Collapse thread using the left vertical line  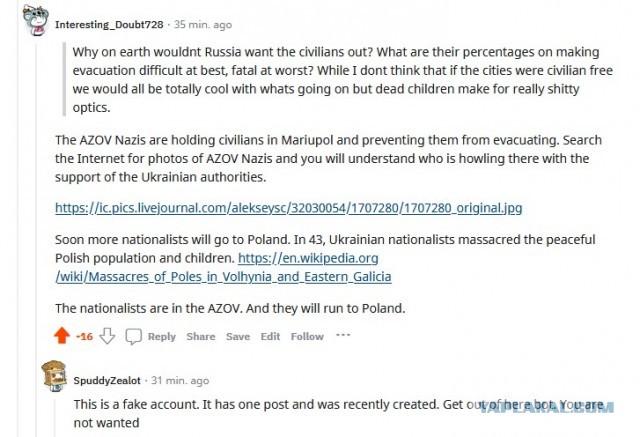tap(36, 239)
